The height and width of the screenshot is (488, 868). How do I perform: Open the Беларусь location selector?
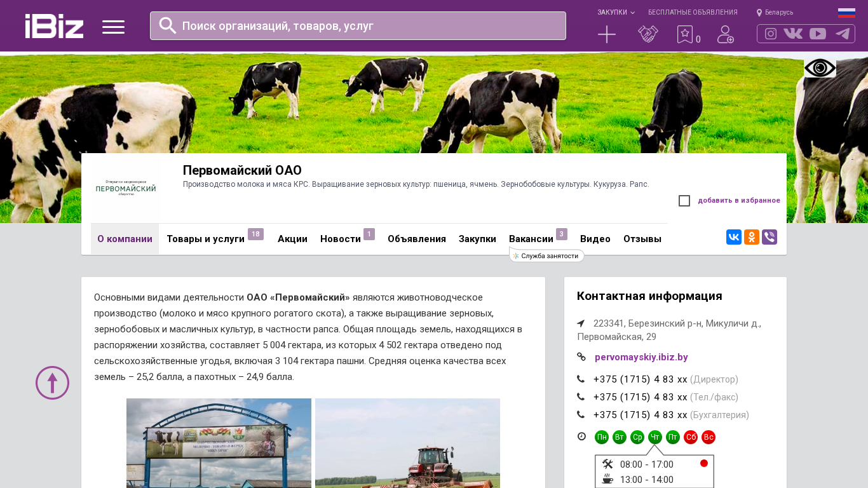tap(775, 12)
